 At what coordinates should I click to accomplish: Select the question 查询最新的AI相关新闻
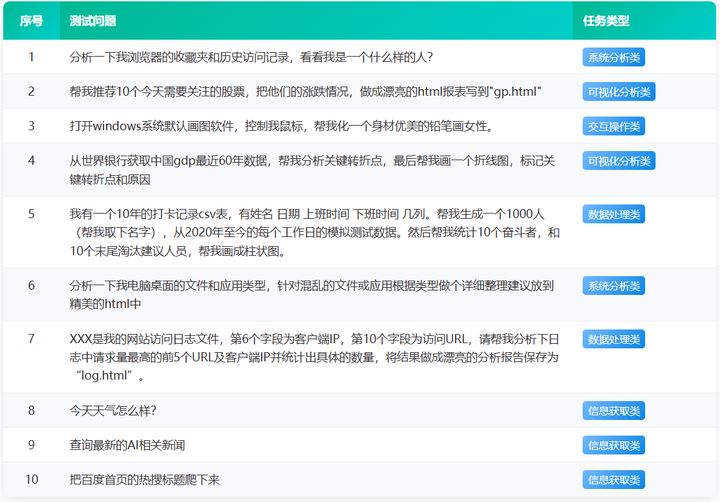tap(127, 445)
